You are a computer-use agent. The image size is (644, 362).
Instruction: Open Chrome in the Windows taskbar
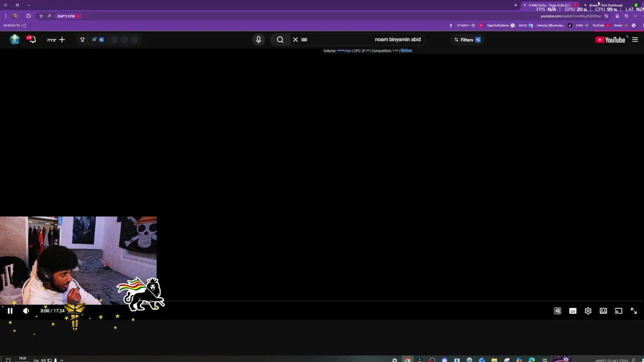(x=407, y=360)
